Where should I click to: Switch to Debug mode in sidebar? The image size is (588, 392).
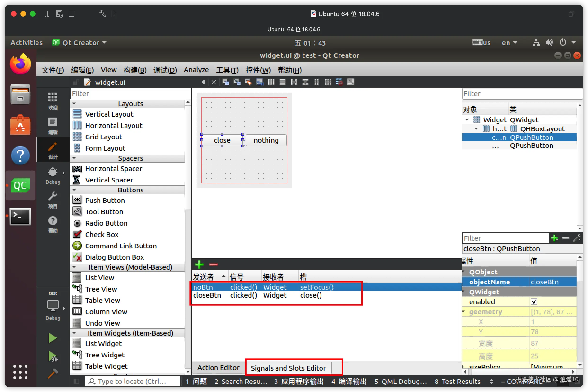(53, 176)
